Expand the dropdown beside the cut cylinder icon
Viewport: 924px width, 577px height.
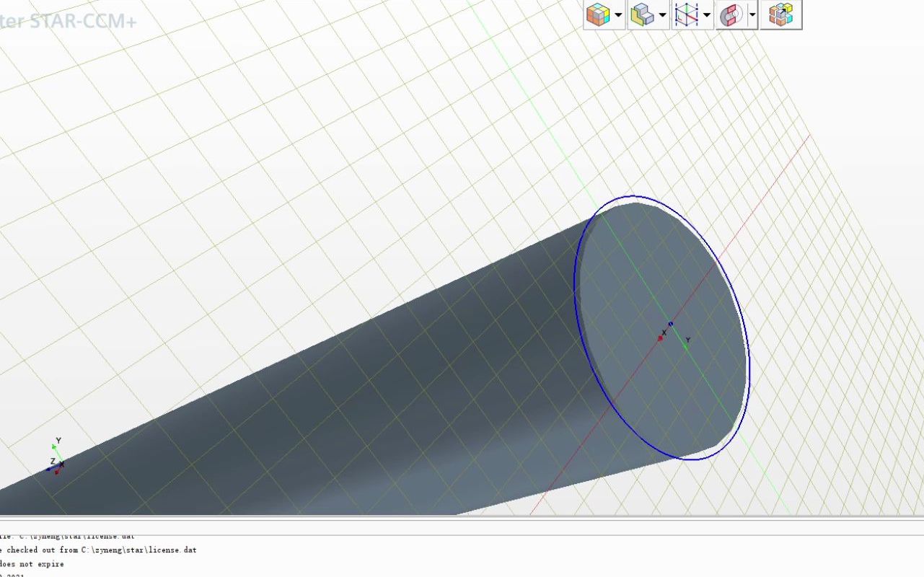(x=752, y=14)
